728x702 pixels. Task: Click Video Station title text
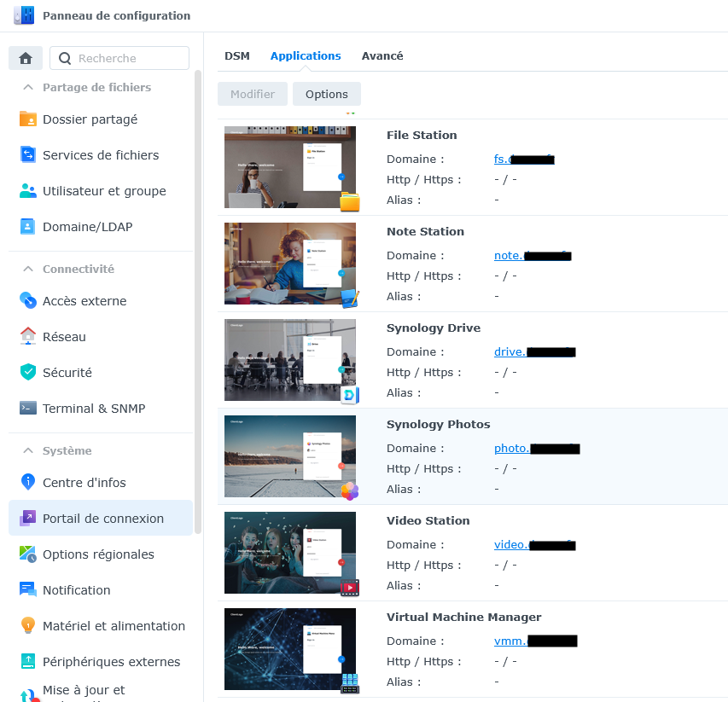[428, 520]
